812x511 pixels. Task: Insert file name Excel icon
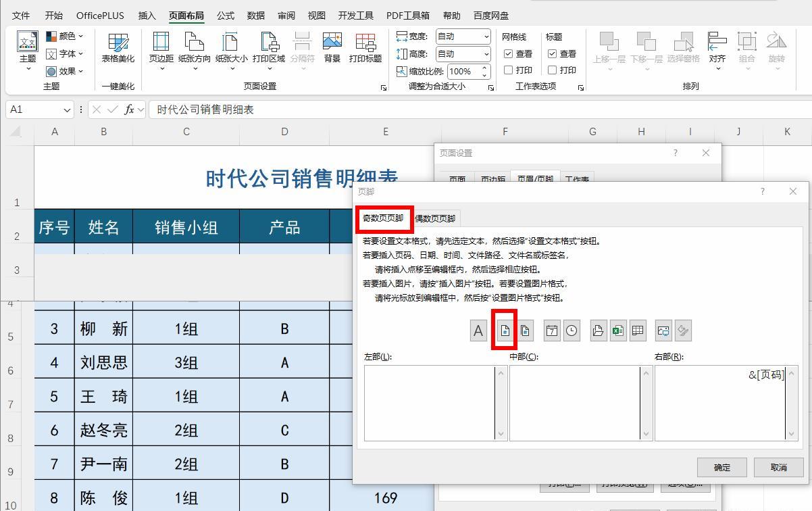click(x=617, y=331)
